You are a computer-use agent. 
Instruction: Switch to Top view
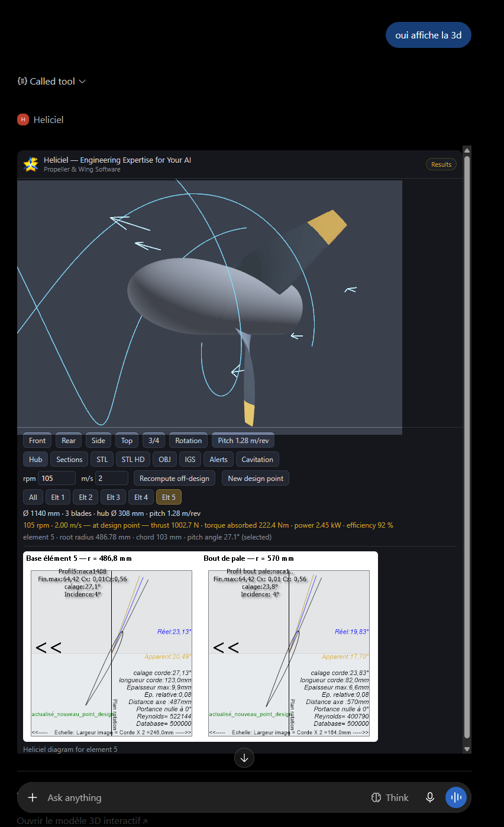127,441
